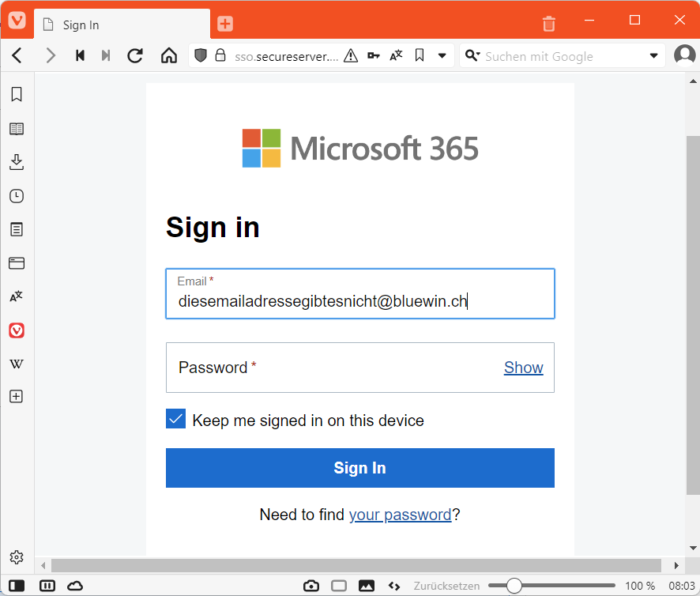700x596 pixels.
Task: Open the sync cloud status icon
Action: [75, 586]
